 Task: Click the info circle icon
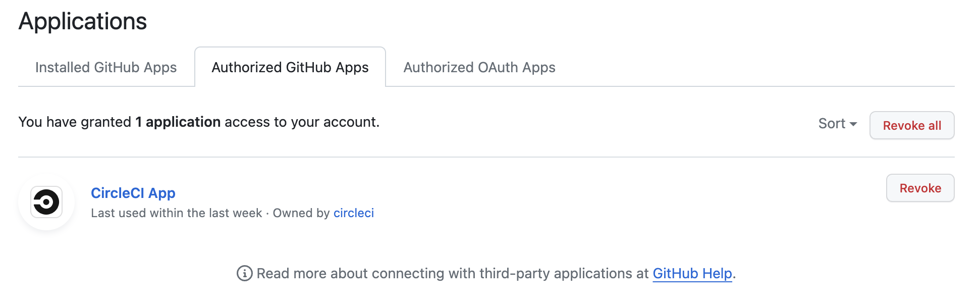(x=245, y=273)
